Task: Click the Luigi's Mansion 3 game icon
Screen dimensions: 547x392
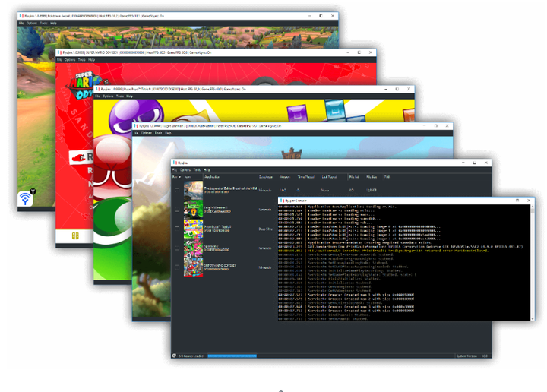Action: 193,209
